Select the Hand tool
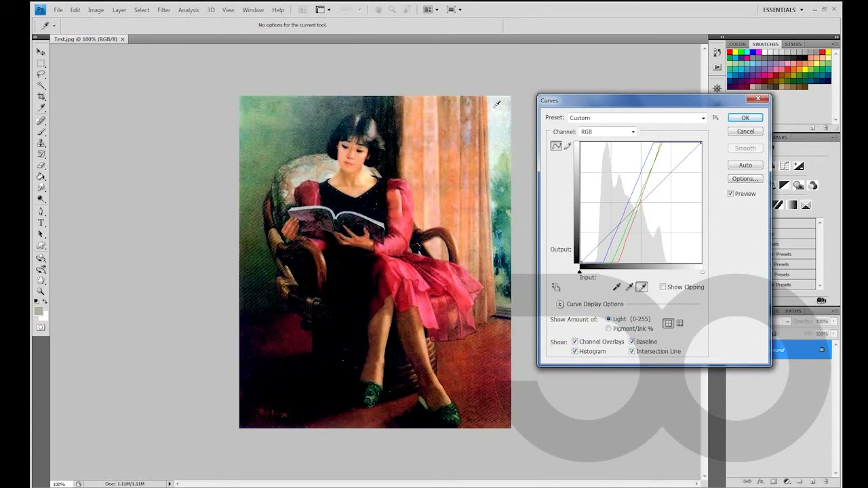 click(x=41, y=280)
